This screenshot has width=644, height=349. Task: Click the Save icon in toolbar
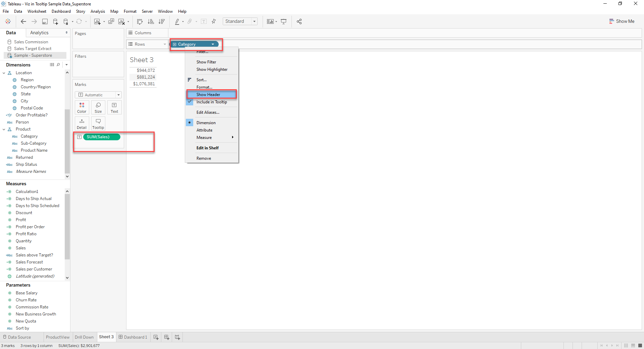pyautogui.click(x=45, y=21)
